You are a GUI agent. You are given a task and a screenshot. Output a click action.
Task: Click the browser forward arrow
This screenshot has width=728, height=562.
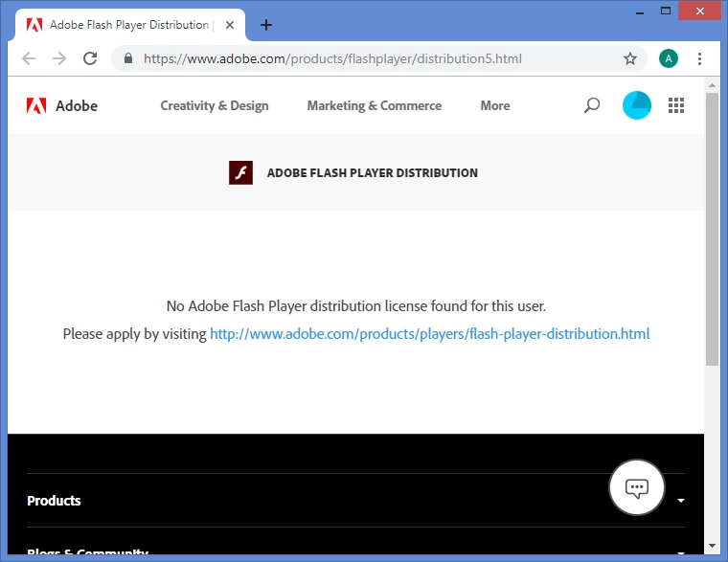(x=59, y=58)
